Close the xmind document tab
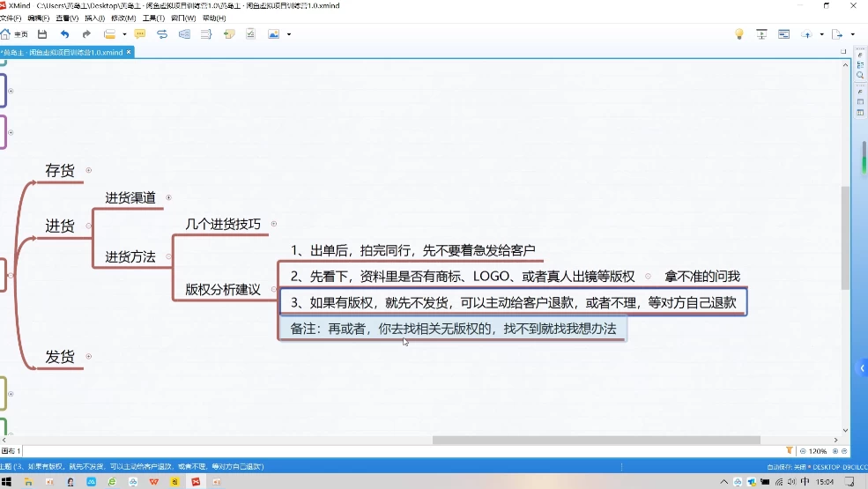The height and width of the screenshot is (489, 868). click(x=129, y=52)
